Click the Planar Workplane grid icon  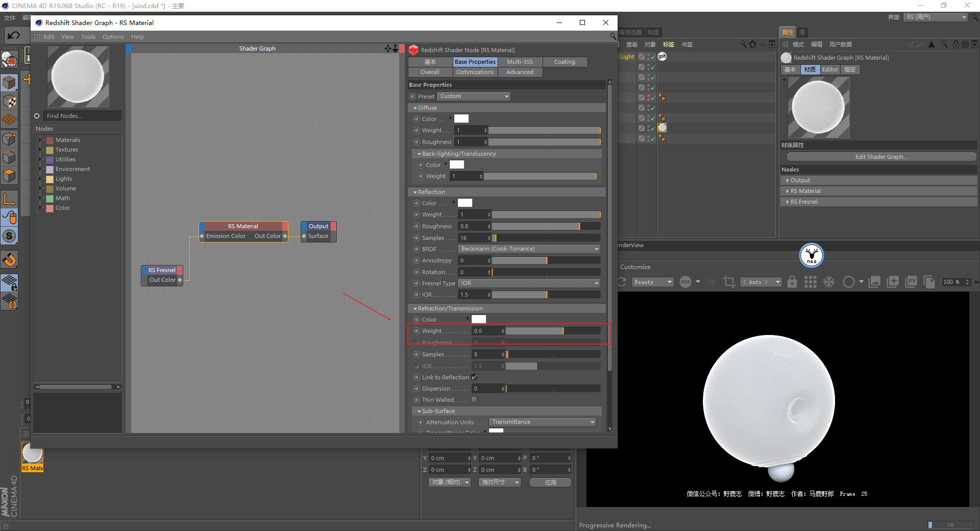click(x=10, y=301)
